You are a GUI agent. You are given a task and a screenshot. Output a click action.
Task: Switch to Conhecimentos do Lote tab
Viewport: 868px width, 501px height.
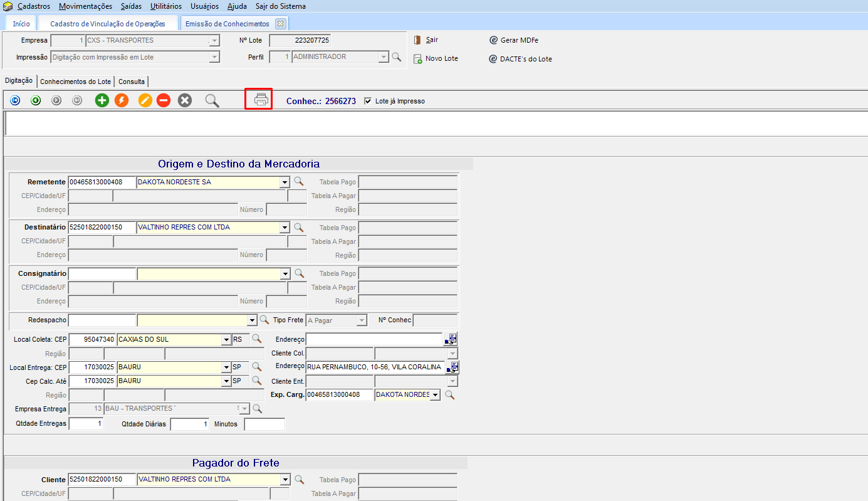[75, 82]
